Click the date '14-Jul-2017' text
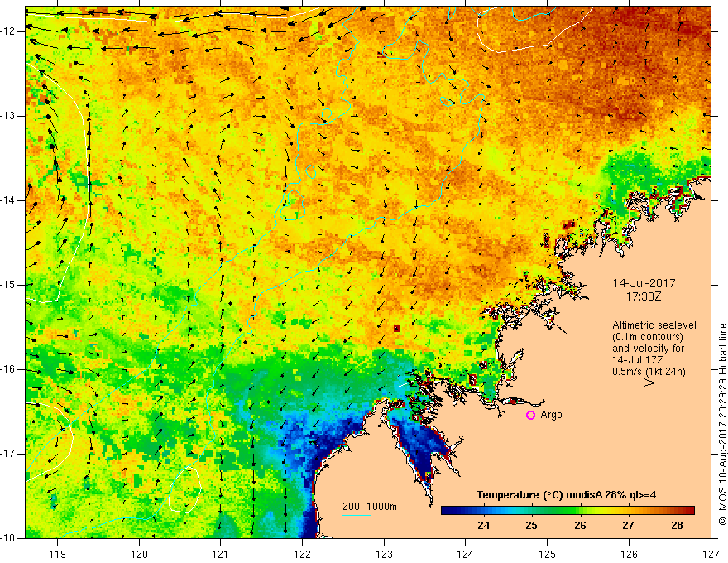 [x=644, y=283]
